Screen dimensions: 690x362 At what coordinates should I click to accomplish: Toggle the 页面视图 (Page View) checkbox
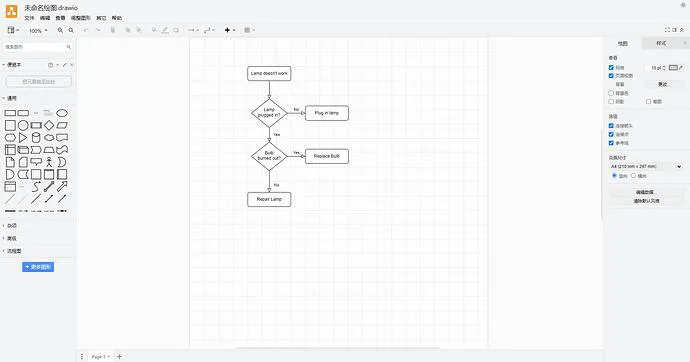point(611,76)
